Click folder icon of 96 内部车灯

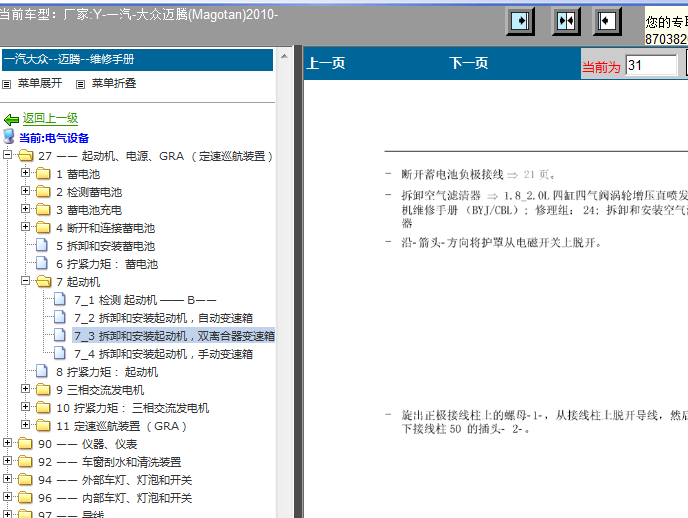[25, 497]
